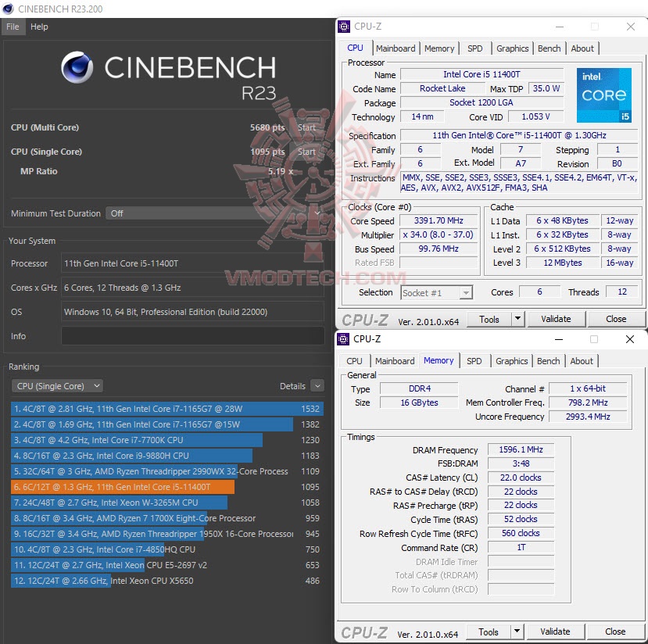
Task: Click the large CINEBENCH R23 logo graphic
Action: (168, 72)
